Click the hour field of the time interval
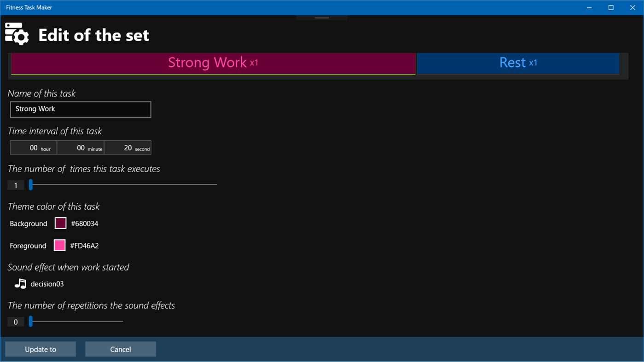This screenshot has height=362, width=644. click(x=33, y=147)
